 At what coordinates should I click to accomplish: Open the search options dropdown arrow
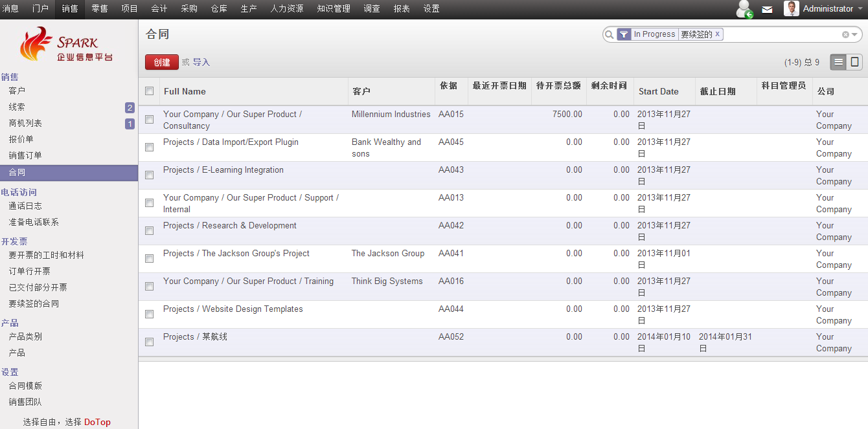pyautogui.click(x=855, y=35)
